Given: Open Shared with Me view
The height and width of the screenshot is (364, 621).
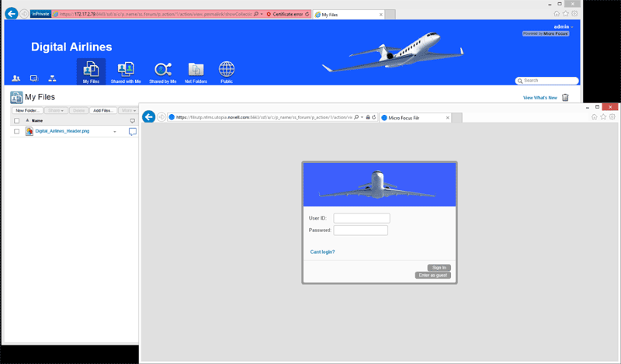Looking at the screenshot, I should click(x=126, y=71).
